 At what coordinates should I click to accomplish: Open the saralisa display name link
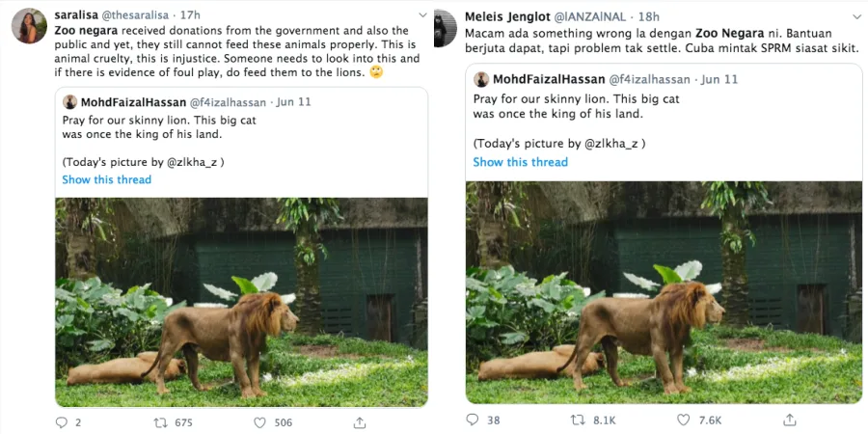pos(80,15)
